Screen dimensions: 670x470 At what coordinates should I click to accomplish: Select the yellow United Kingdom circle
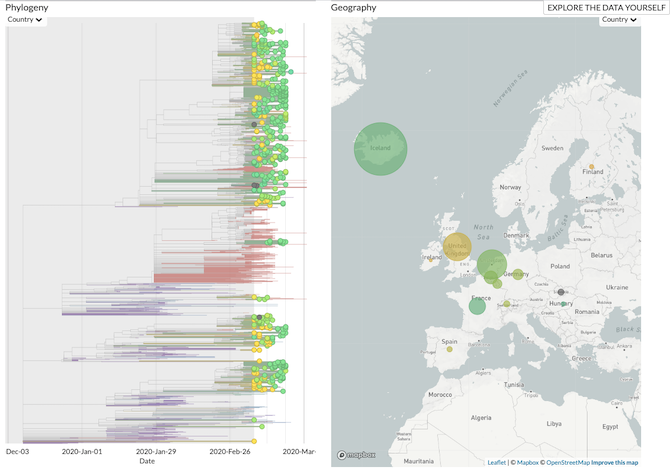pyautogui.click(x=457, y=247)
